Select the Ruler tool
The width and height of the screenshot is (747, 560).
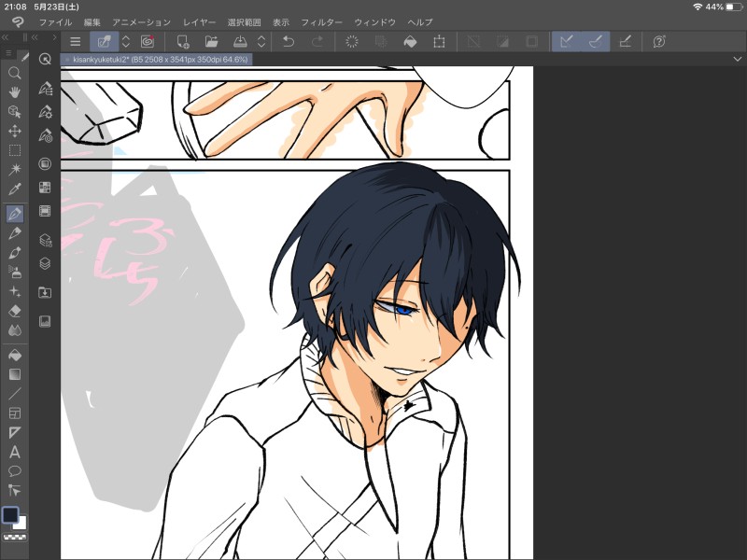coord(15,432)
